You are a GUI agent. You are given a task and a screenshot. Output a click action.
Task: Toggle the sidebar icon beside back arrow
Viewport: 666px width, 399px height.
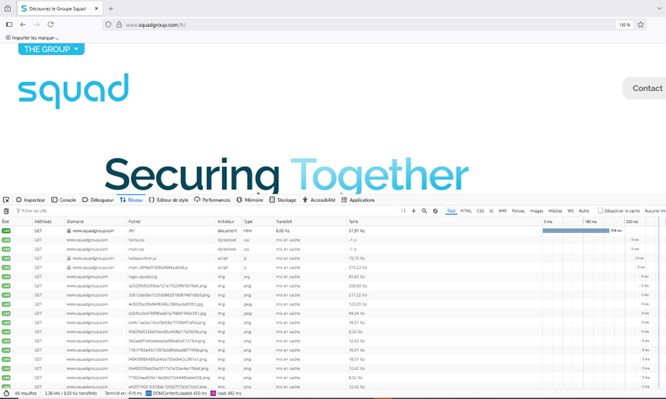pyautogui.click(x=9, y=25)
